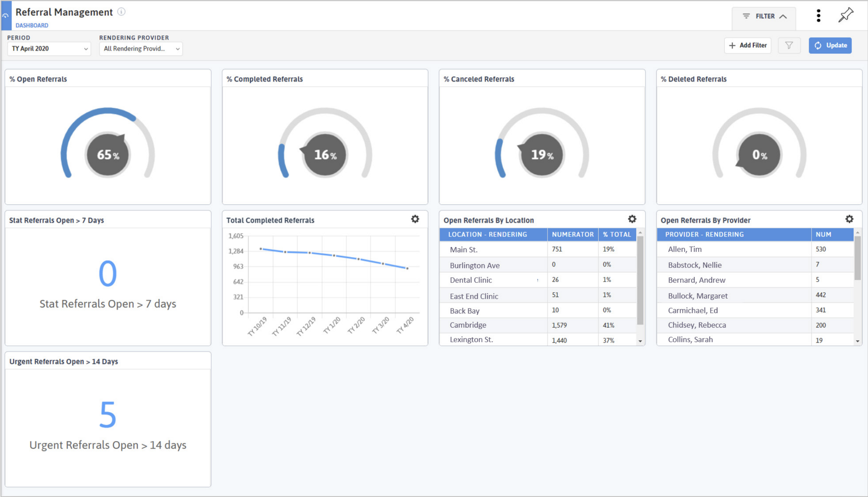Screen dimensions: 868x497
Task: Sort by NUM column header in provider table
Action: (832, 235)
